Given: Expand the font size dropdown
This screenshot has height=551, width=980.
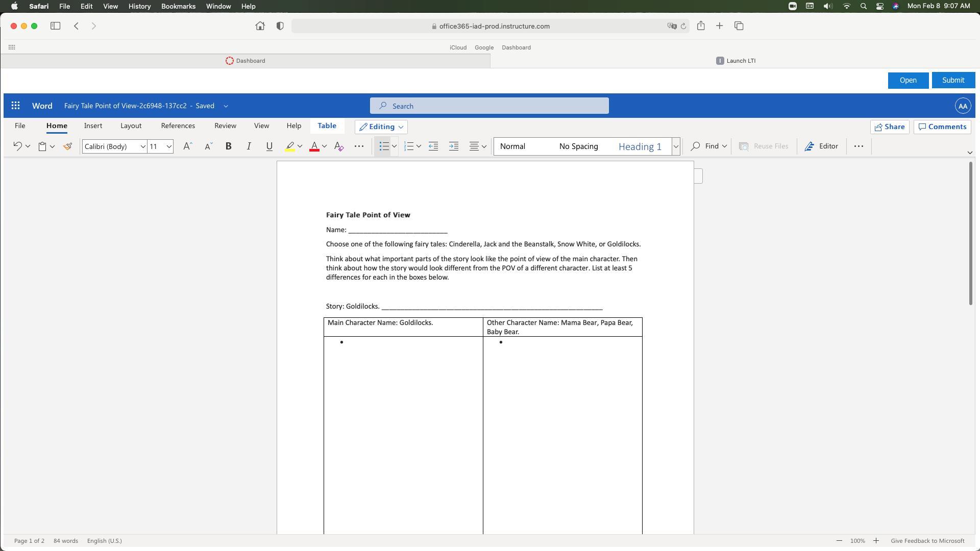Looking at the screenshot, I should tap(168, 146).
